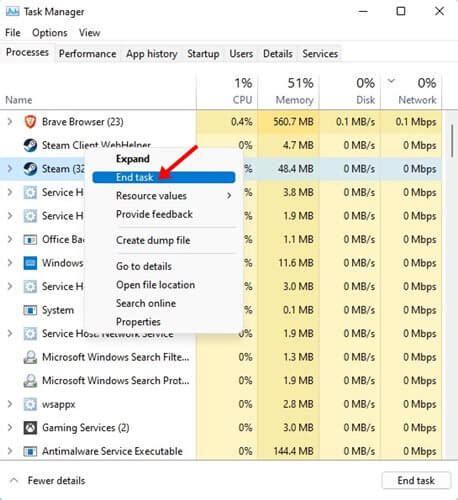Image resolution: width=458 pixels, height=500 pixels.
Task: Switch to the Performance tab
Action: tap(87, 54)
